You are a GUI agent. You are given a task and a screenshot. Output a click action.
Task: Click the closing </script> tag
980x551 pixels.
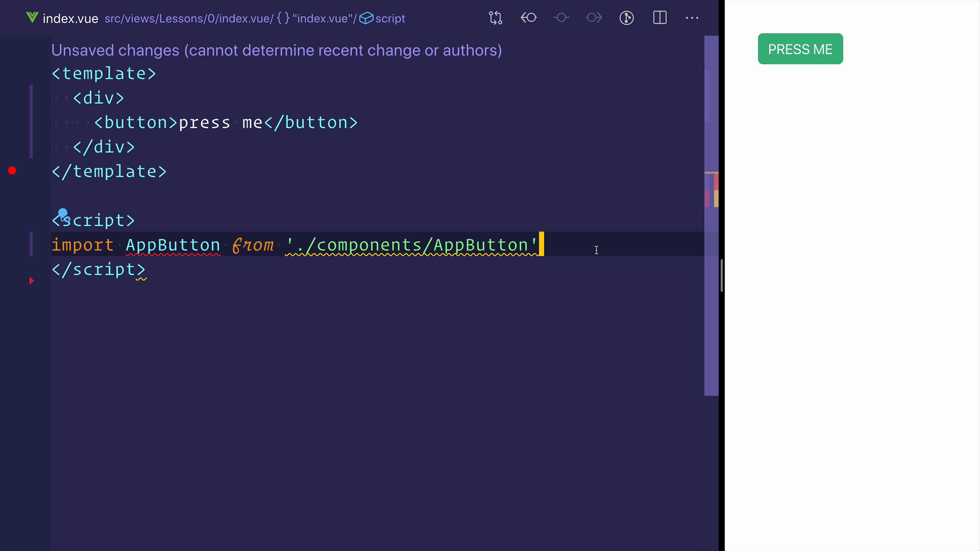(x=99, y=269)
